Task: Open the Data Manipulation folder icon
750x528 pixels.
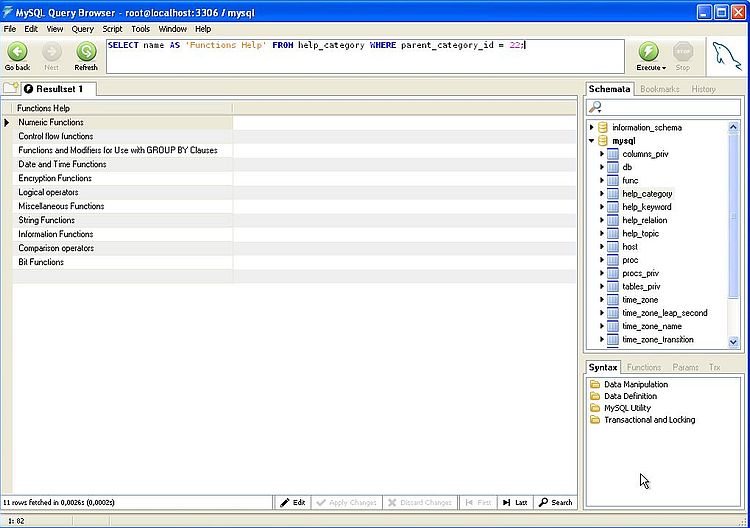Action: (595, 384)
